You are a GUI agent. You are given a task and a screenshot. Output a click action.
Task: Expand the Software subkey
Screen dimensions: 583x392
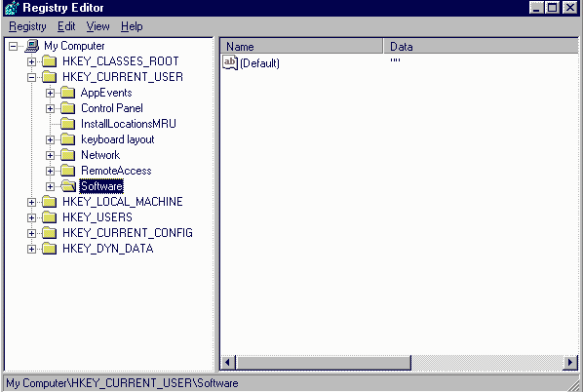tap(50, 186)
